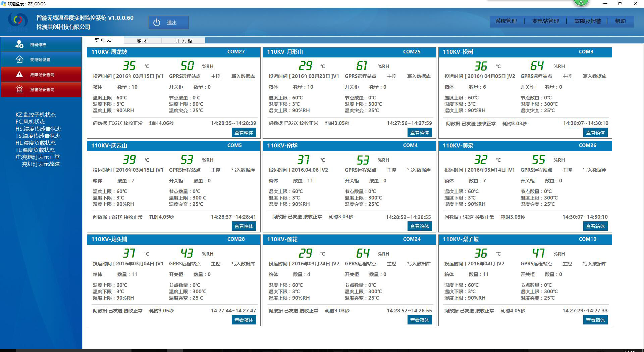Click the COM3 port label

[586, 52]
